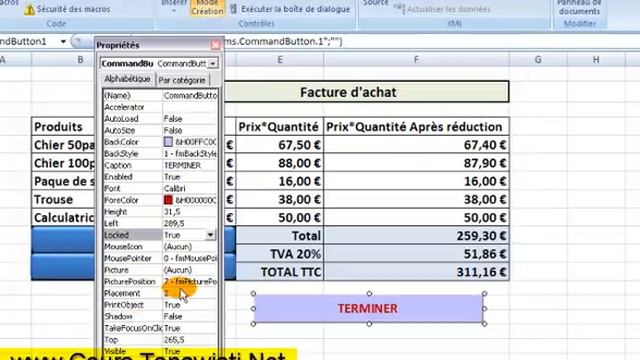Viewport: 640px width, 360px height.
Task: Select the Placement property row
Action: [160, 293]
